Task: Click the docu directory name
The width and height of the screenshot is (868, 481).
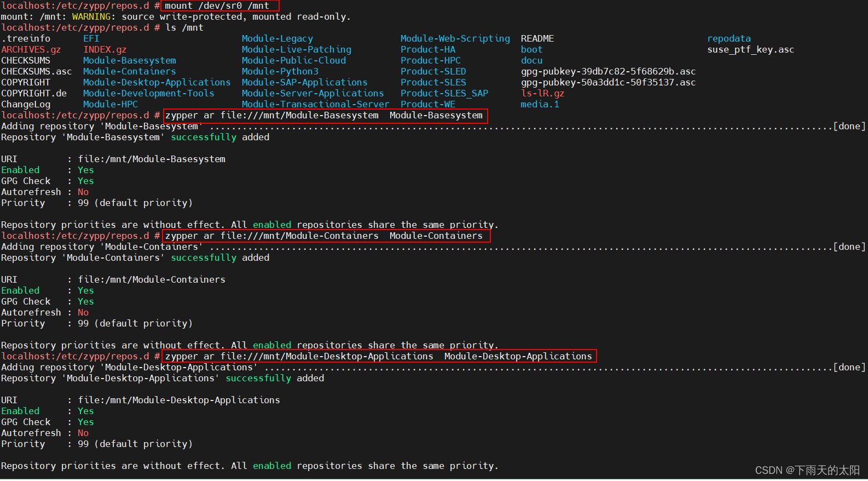Action: pyautogui.click(x=532, y=60)
